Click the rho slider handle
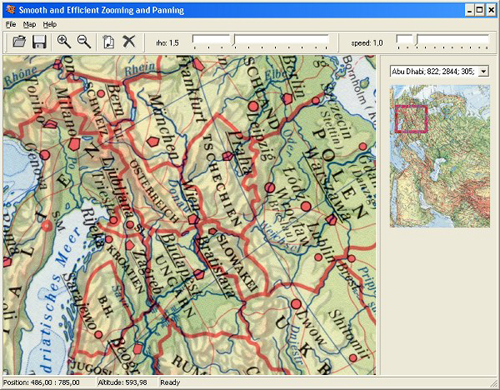The height and width of the screenshot is (390, 500). click(234, 40)
